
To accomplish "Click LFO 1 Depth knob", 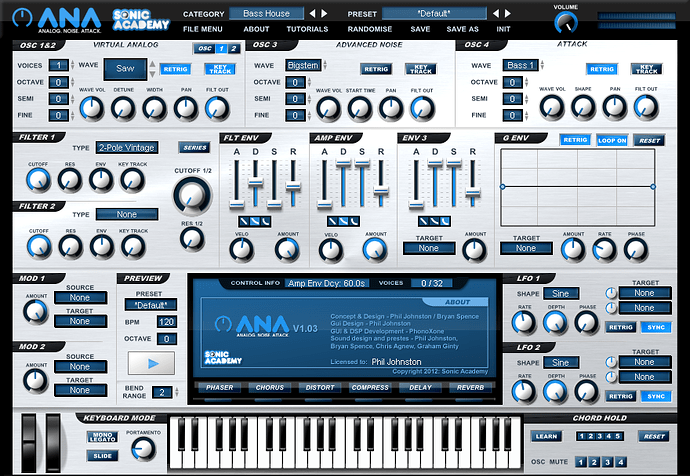I will tap(555, 322).
